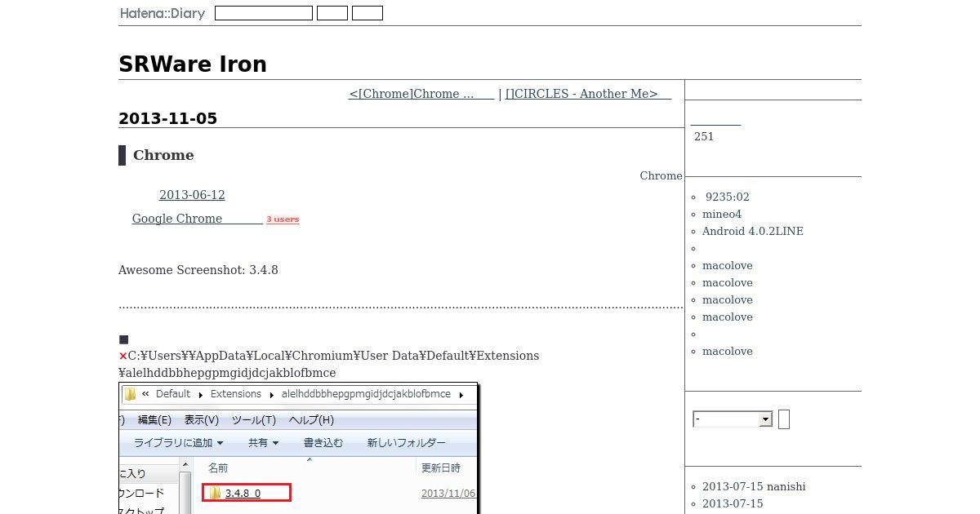
Task: Click the folder icon in the Explorer address bar
Action: pyautogui.click(x=131, y=394)
